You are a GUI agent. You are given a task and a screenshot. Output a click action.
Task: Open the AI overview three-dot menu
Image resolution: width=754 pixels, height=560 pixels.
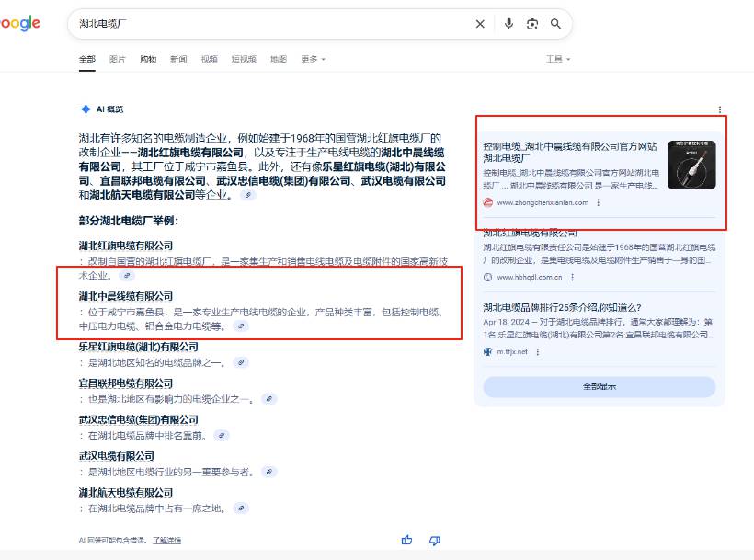(x=719, y=109)
